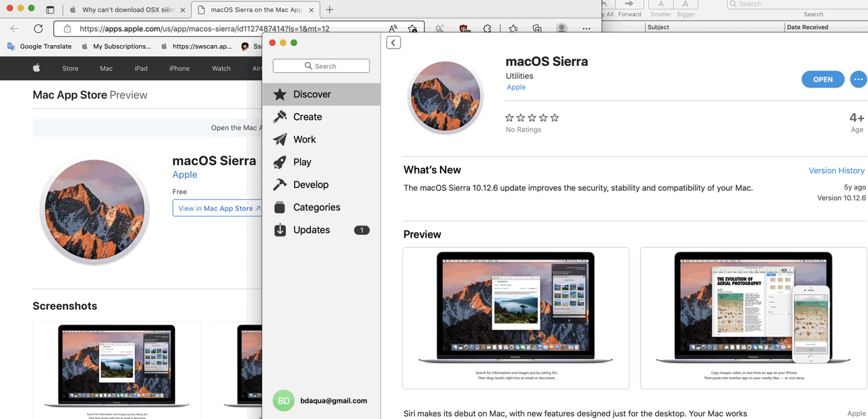Viewport: 868px width, 419px height.
Task: Open Google Translate bookmark
Action: click(39, 46)
